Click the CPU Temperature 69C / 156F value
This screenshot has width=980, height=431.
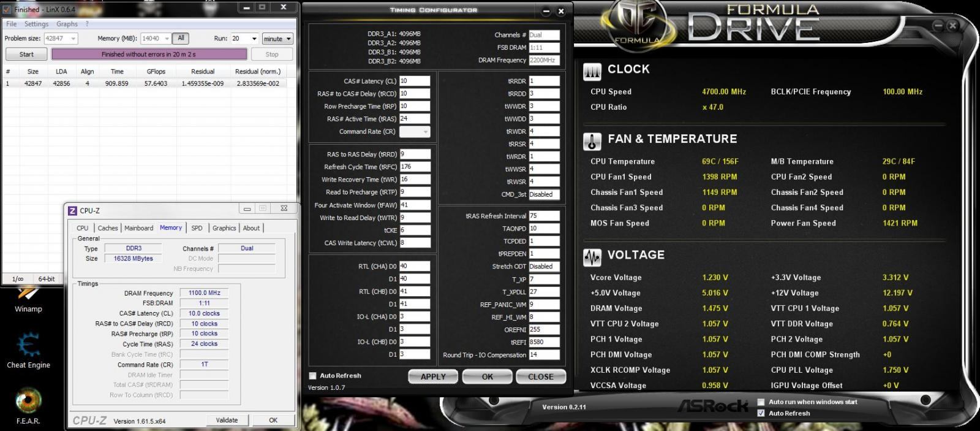tap(720, 162)
